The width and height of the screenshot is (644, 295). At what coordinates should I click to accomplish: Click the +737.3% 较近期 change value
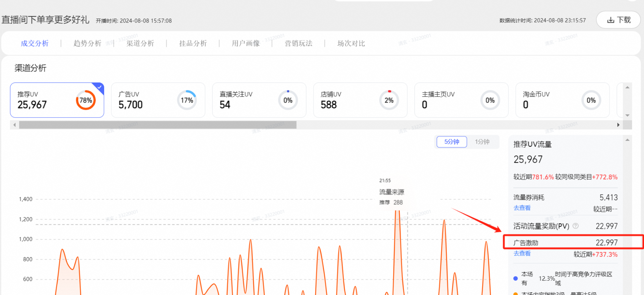(x=605, y=254)
